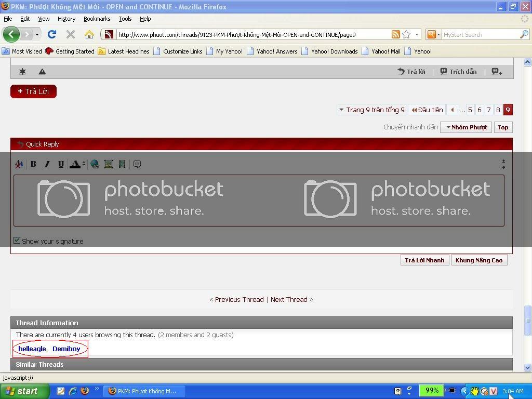Go to the Firefox Home page icon
532x399 pixels.
(89, 34)
